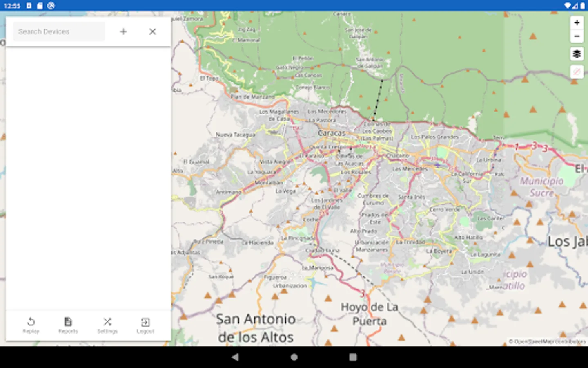The height and width of the screenshot is (368, 588).
Task: Zoom in on the map
Action: 577,22
